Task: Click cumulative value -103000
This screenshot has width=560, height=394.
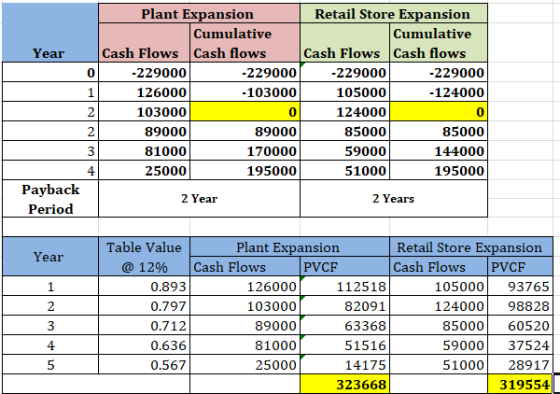Action: click(245, 92)
